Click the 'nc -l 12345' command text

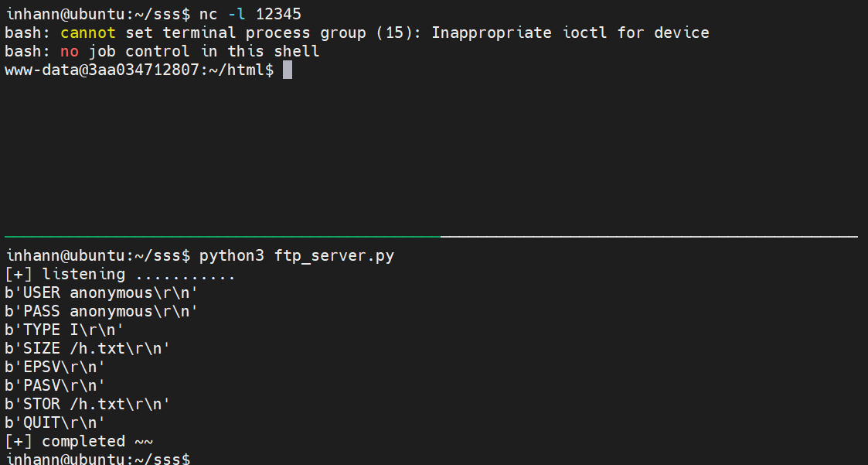(x=250, y=13)
